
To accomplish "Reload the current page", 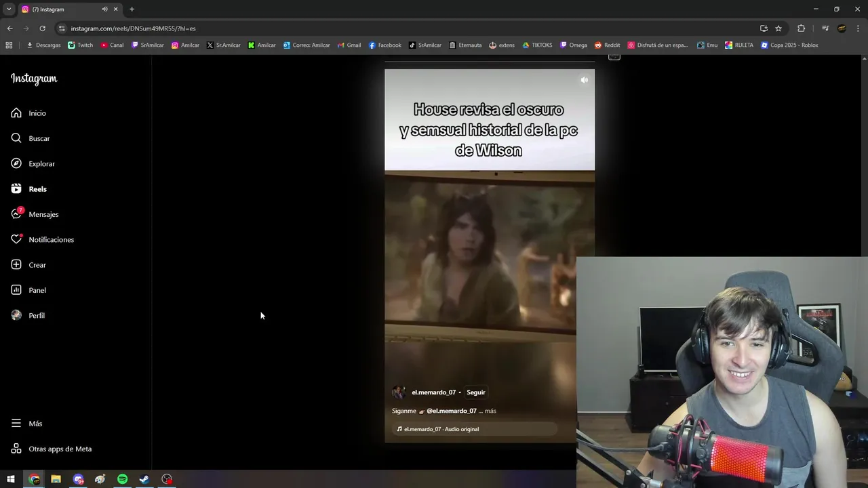I will tap(42, 28).
